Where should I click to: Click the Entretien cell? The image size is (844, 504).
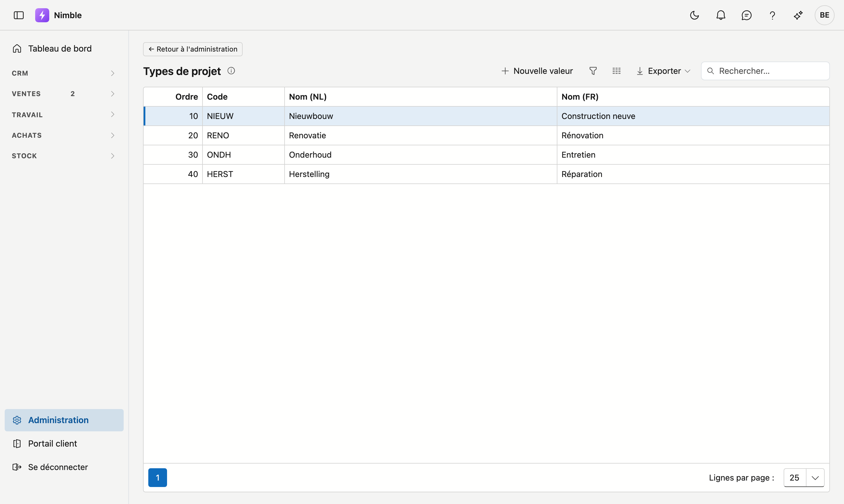tap(693, 155)
